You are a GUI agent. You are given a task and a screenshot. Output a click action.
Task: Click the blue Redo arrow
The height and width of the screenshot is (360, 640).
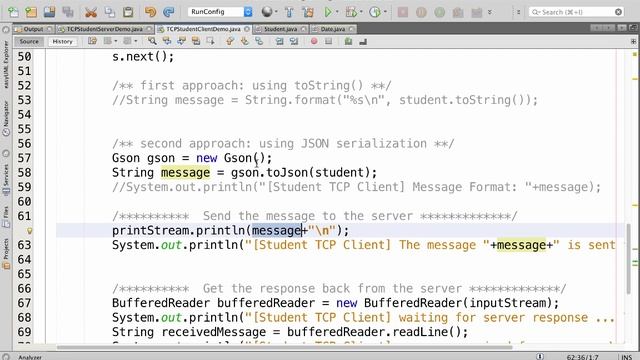[x=169, y=12]
